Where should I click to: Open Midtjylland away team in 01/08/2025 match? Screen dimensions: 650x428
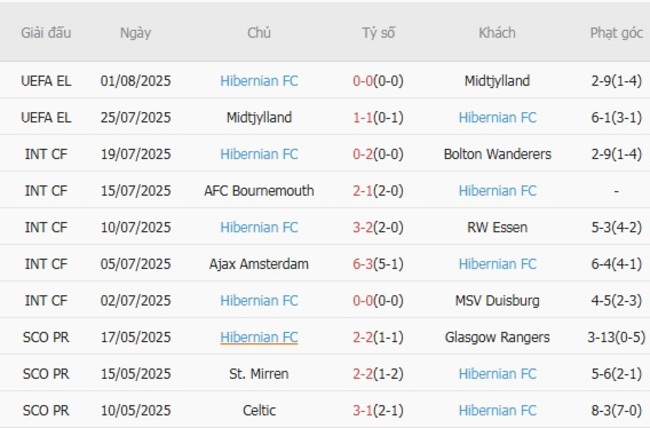(497, 81)
